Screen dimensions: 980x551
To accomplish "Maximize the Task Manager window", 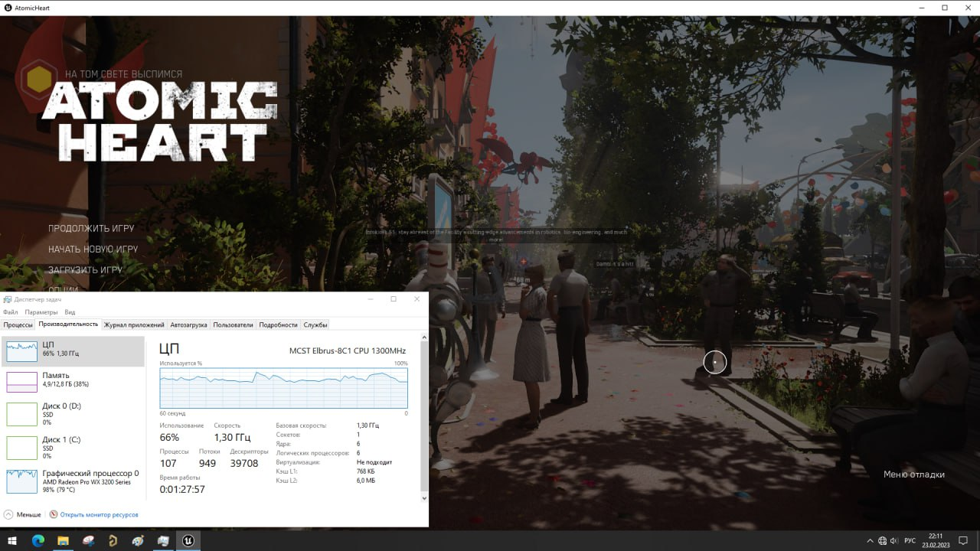I will coord(394,298).
